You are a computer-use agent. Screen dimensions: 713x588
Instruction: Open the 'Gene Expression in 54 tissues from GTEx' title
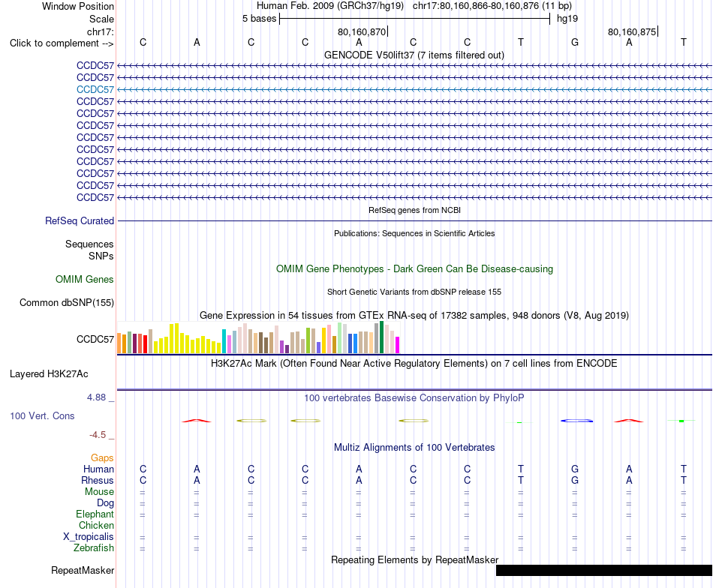[414, 315]
